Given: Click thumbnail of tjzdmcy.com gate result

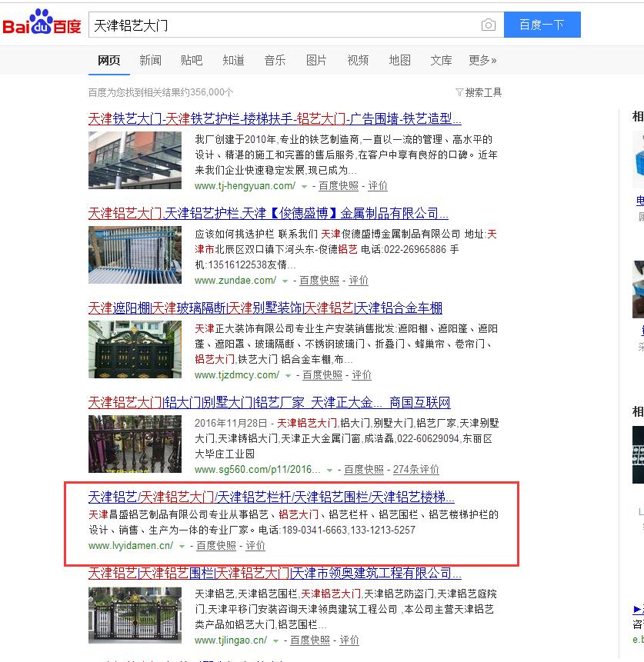Looking at the screenshot, I should (x=135, y=349).
